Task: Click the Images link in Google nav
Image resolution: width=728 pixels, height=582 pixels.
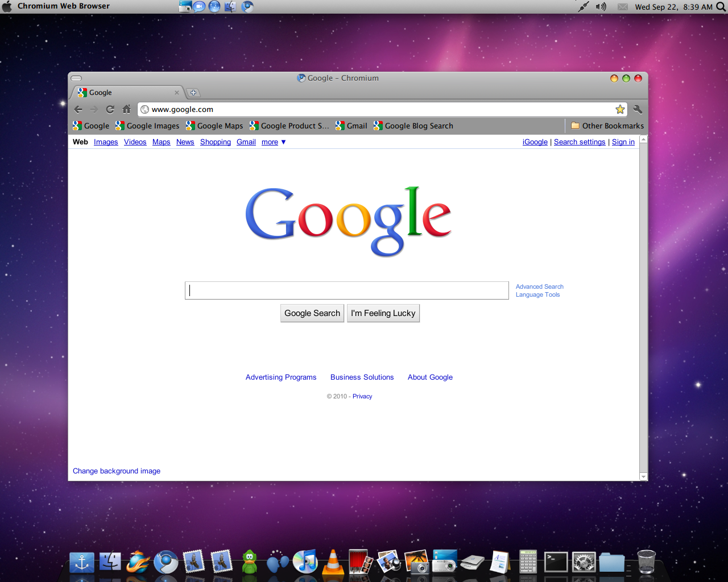Action: click(x=106, y=142)
